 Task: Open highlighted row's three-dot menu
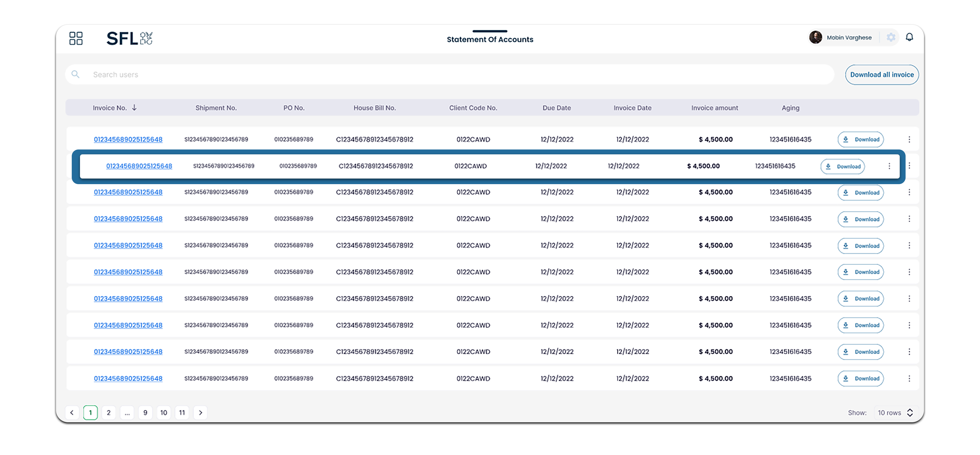coord(889,166)
